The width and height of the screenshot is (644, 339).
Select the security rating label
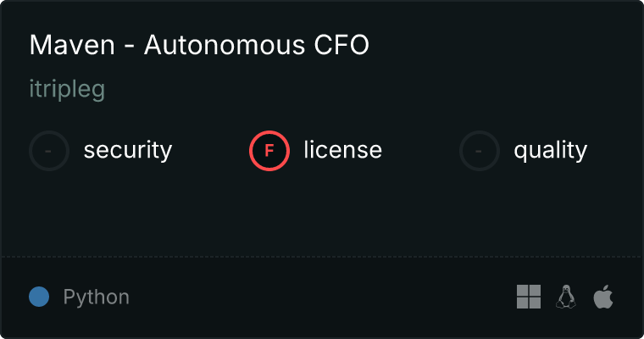[128, 151]
